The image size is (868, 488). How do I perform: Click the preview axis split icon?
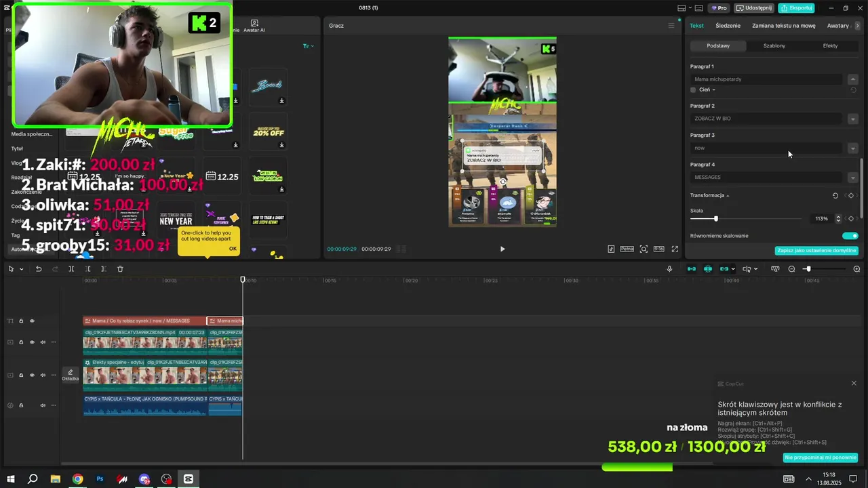point(747,269)
